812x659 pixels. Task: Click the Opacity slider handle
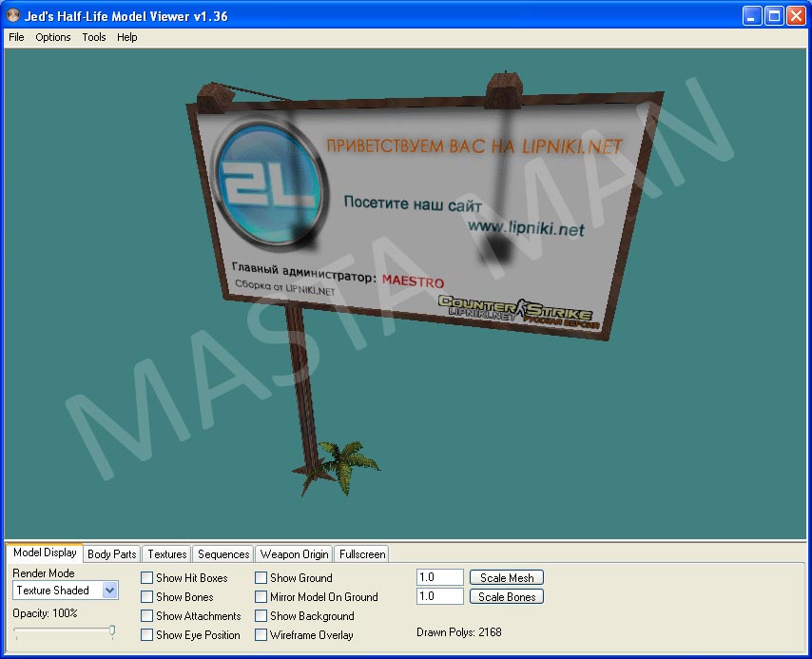point(112,630)
